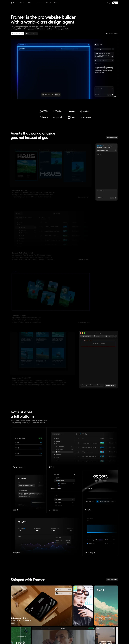
Task: Click the Log in link
Action: coord(109,3)
